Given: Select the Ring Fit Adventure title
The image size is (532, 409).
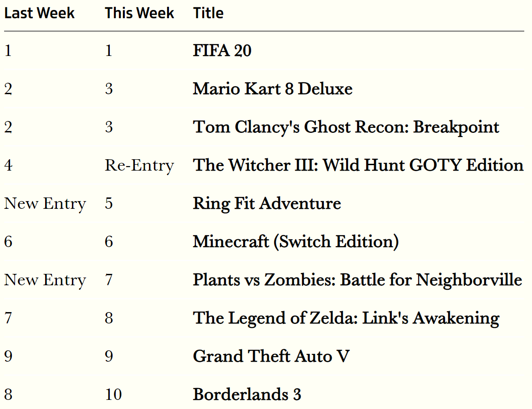Looking at the screenshot, I should (267, 204).
